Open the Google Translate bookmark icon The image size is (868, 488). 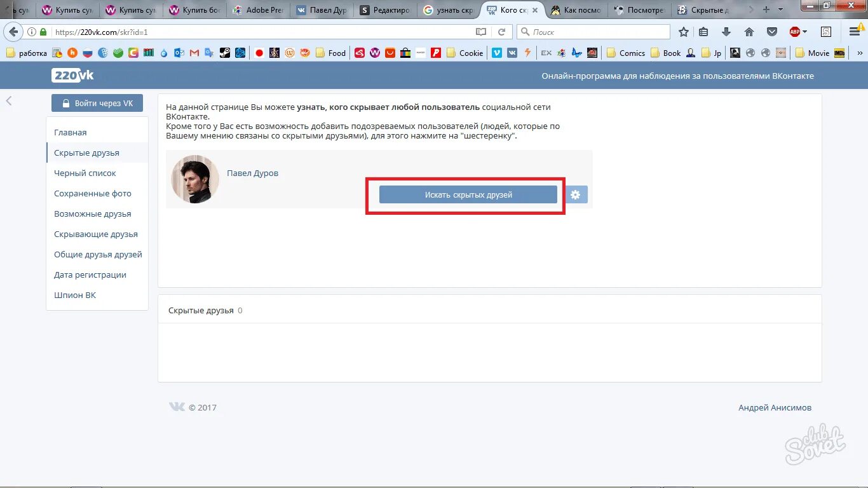pos(208,53)
